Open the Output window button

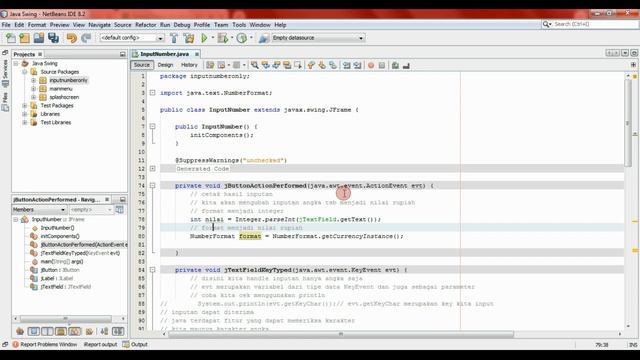pos(135,344)
